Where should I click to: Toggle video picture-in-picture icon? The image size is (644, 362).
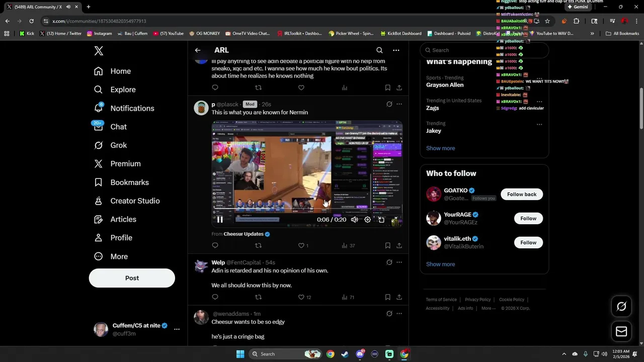pyautogui.click(x=381, y=220)
